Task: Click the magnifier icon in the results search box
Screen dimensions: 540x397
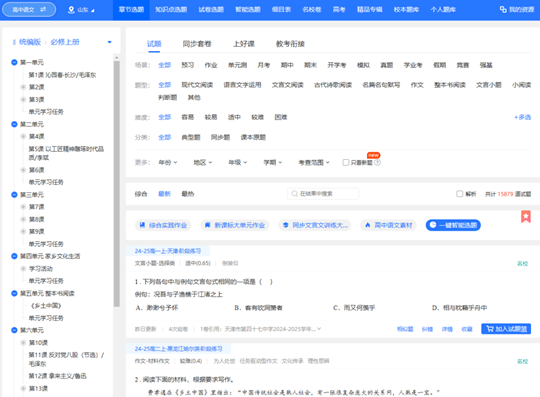Action: pyautogui.click(x=294, y=194)
